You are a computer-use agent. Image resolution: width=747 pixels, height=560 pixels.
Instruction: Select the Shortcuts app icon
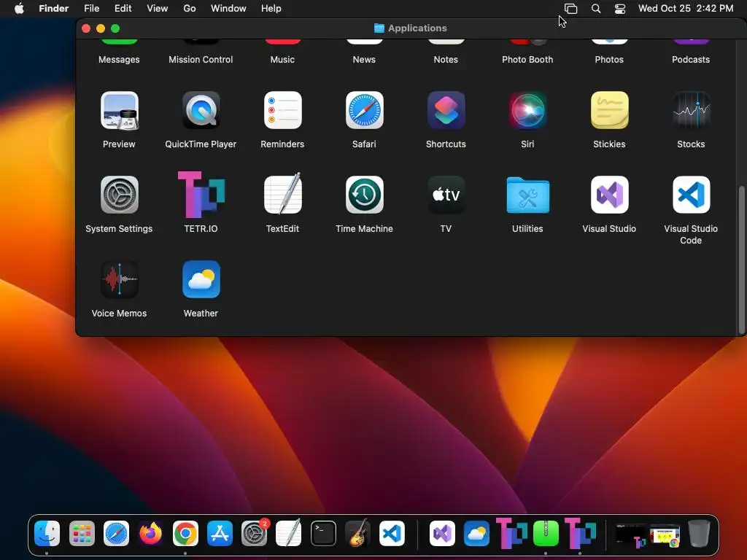[446, 111]
